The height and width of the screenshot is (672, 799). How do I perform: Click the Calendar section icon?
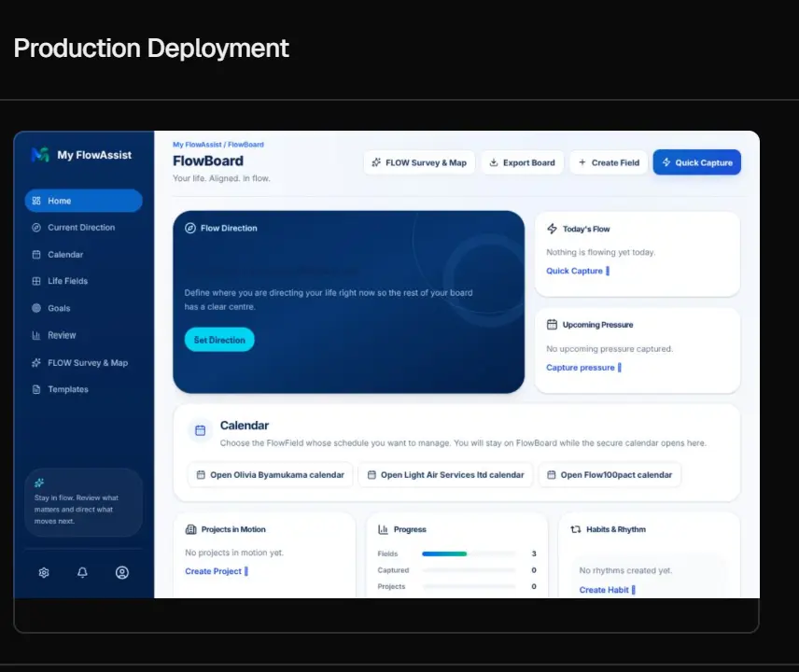tap(201, 430)
